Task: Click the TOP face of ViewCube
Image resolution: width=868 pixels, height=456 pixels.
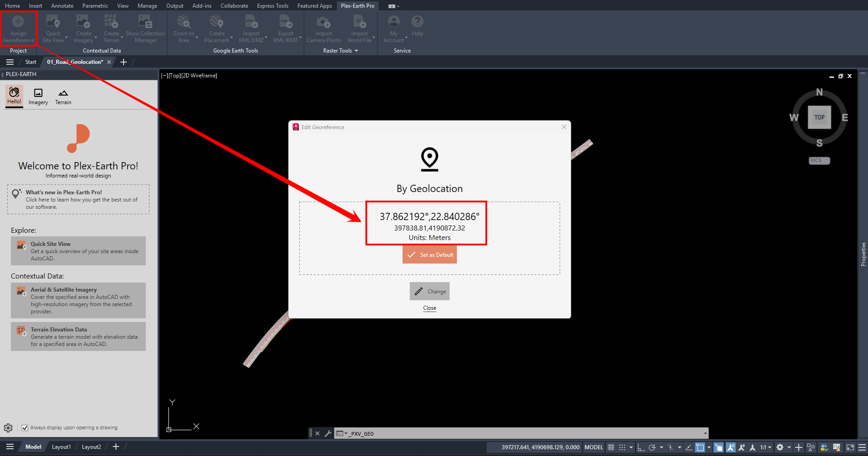Action: click(x=819, y=117)
